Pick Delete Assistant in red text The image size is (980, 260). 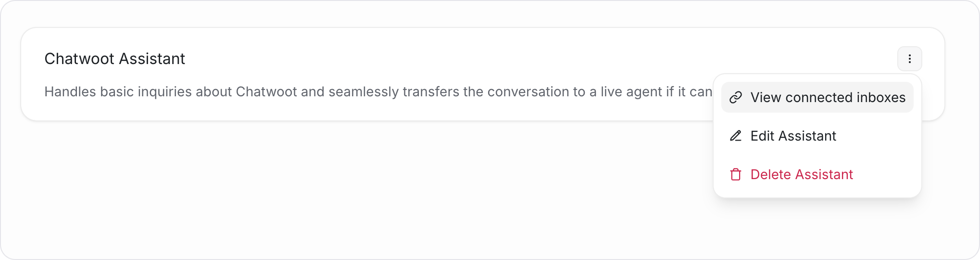[817, 174]
